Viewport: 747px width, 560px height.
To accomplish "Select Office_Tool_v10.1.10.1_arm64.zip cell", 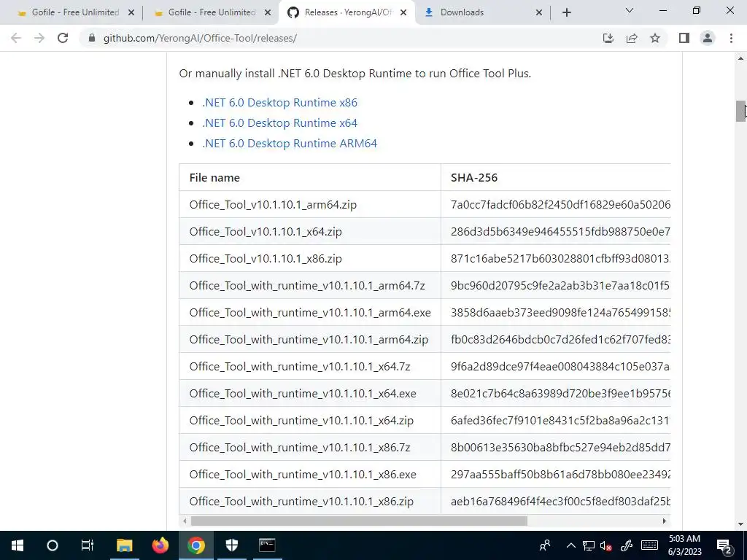I will coord(310,204).
